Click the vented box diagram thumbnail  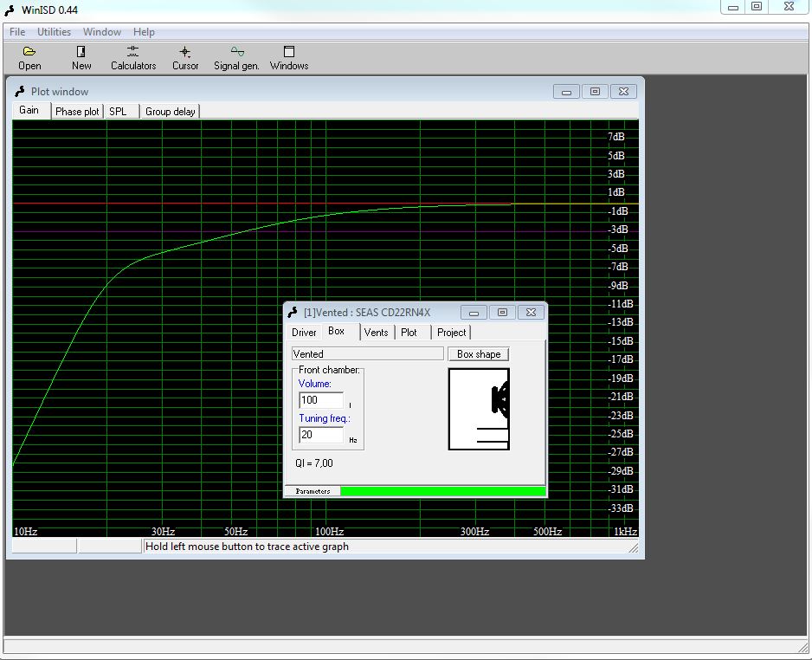pyautogui.click(x=479, y=409)
